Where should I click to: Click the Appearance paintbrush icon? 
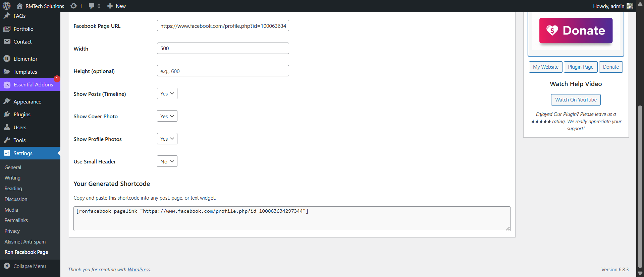tap(7, 101)
